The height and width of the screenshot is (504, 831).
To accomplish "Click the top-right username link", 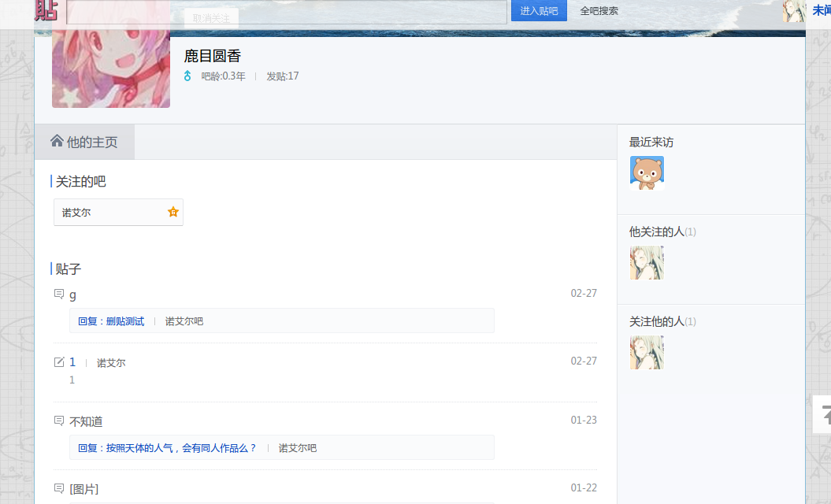I will pos(822,10).
